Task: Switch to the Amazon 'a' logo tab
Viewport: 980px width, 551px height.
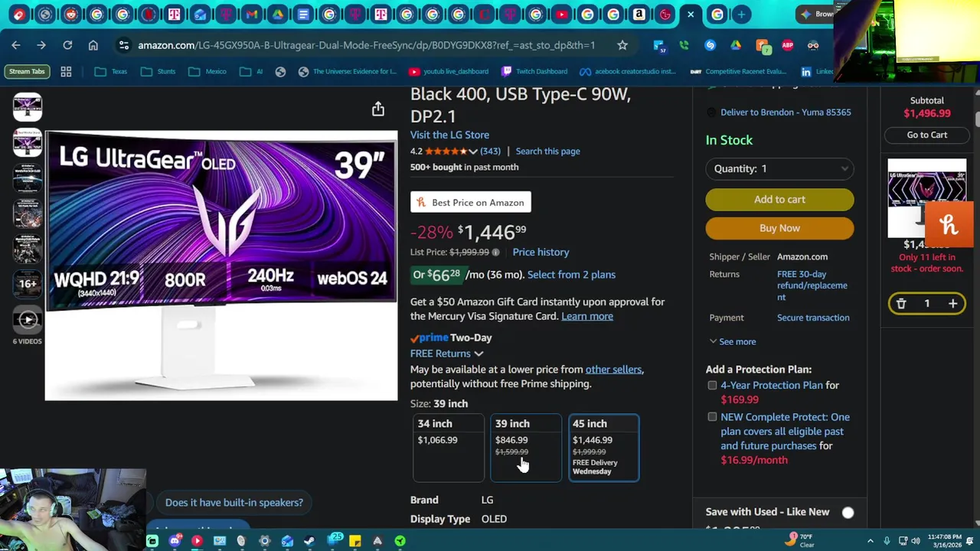Action: tap(639, 14)
